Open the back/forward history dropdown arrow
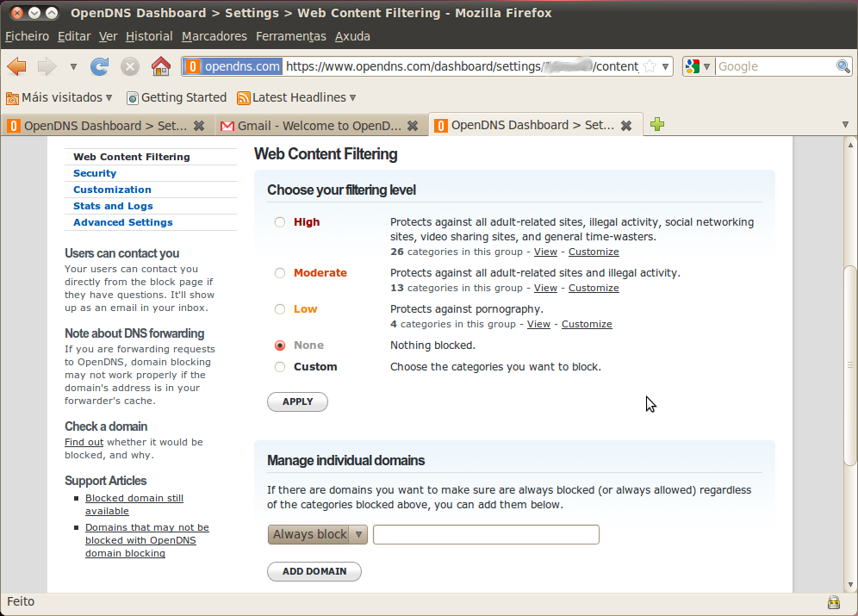 click(73, 66)
